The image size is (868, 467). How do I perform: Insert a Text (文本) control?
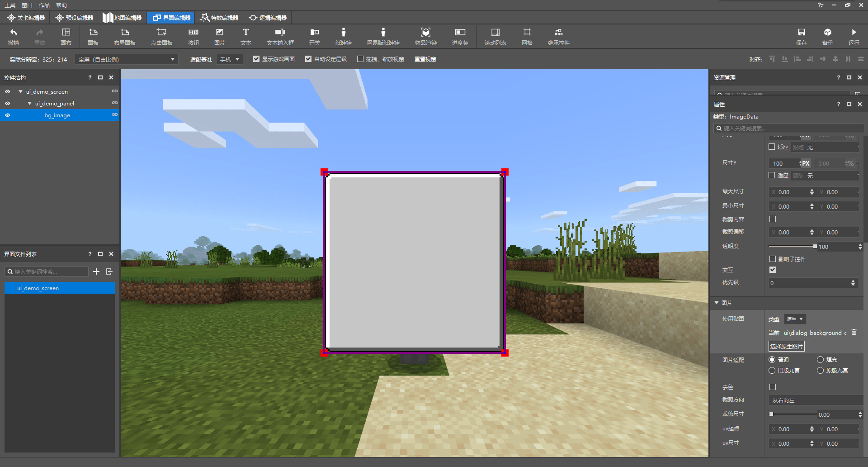246,37
